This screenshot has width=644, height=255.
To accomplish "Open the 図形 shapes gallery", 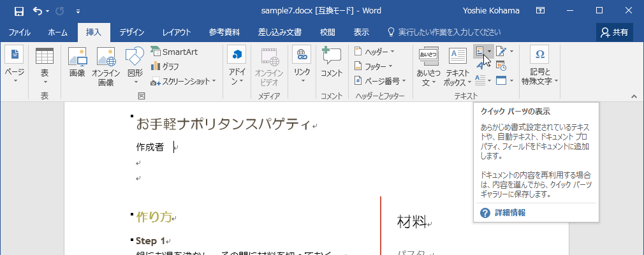I will click(135, 66).
